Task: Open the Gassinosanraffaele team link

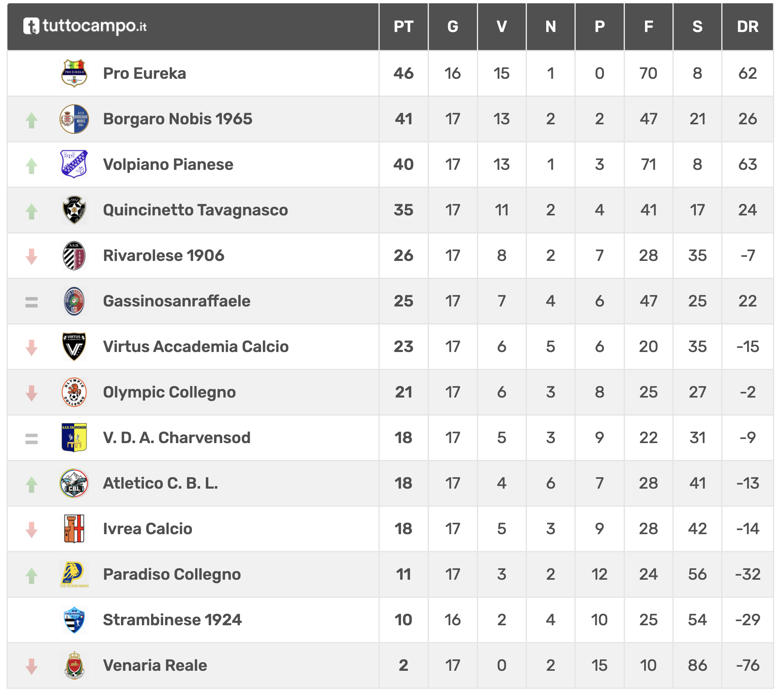Action: coord(177,301)
